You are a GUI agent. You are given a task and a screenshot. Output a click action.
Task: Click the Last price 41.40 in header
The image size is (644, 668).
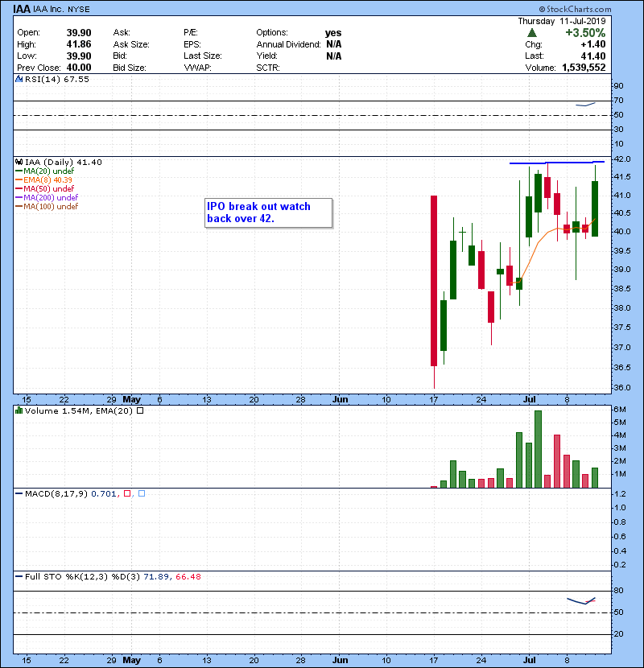(x=592, y=56)
